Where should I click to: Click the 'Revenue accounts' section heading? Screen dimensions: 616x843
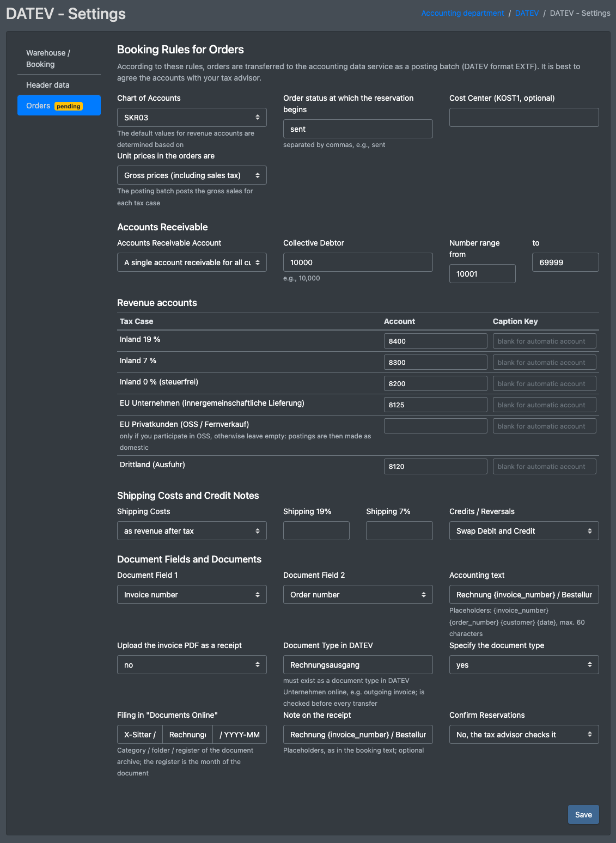point(157,303)
